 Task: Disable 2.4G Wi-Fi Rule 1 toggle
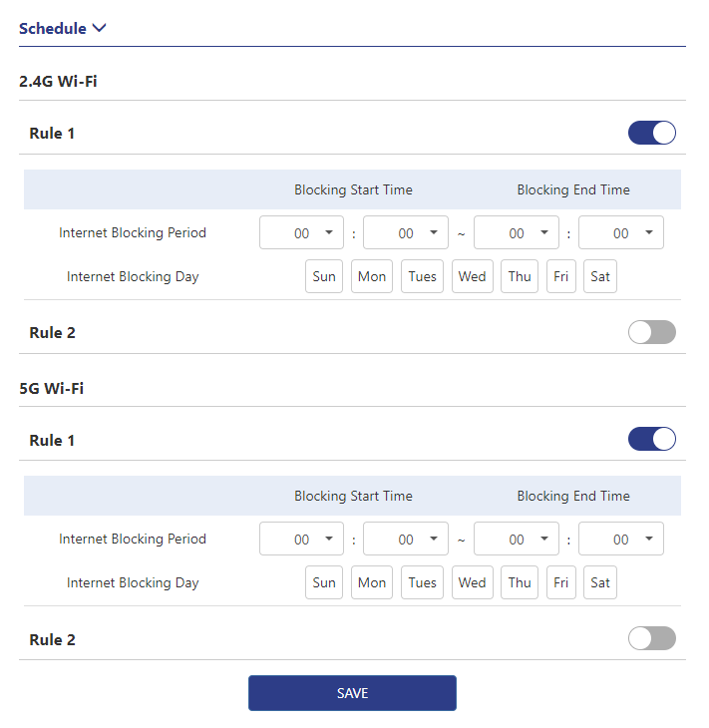click(x=651, y=133)
